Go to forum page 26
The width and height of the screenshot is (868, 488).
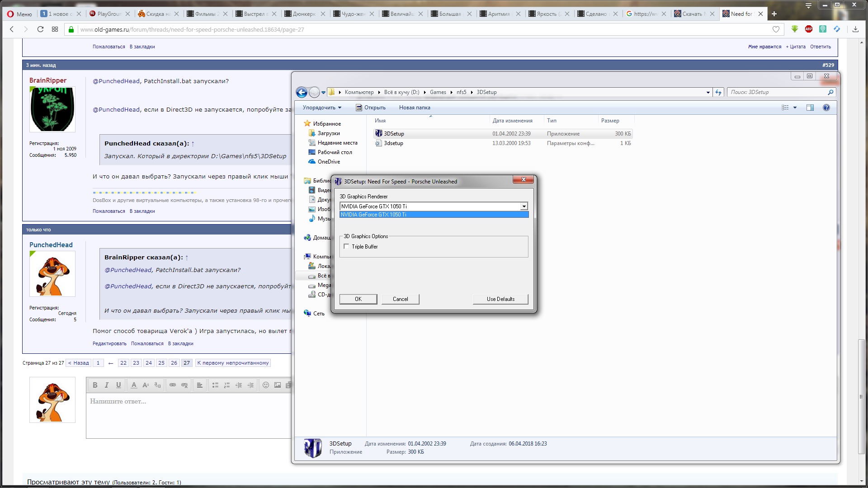point(174,363)
